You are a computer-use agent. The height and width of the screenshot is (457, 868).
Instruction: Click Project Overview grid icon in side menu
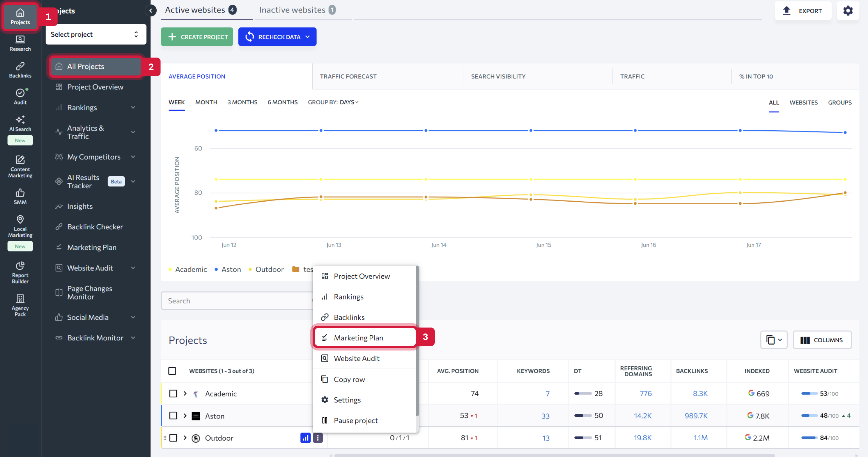59,87
